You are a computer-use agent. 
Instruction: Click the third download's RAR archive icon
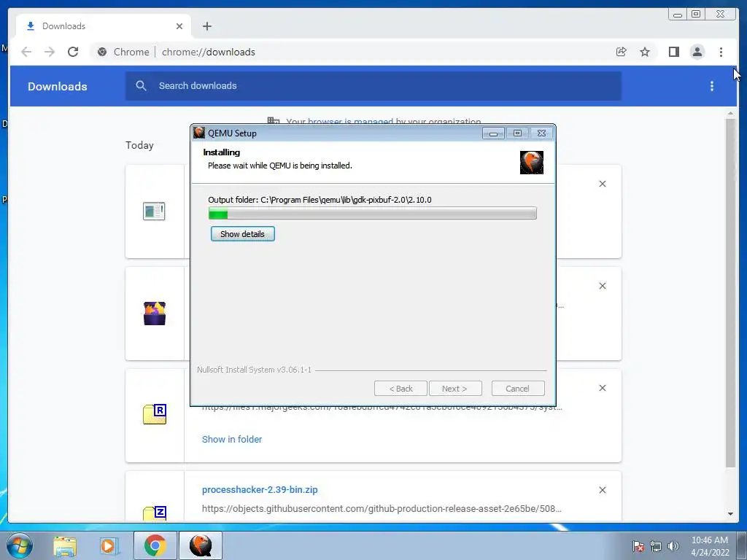click(155, 414)
